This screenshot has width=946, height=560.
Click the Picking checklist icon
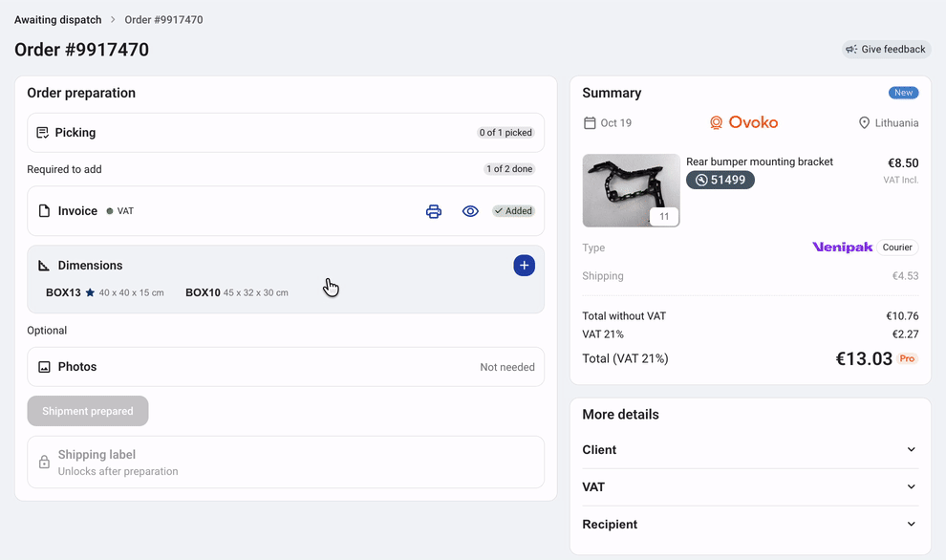42,133
